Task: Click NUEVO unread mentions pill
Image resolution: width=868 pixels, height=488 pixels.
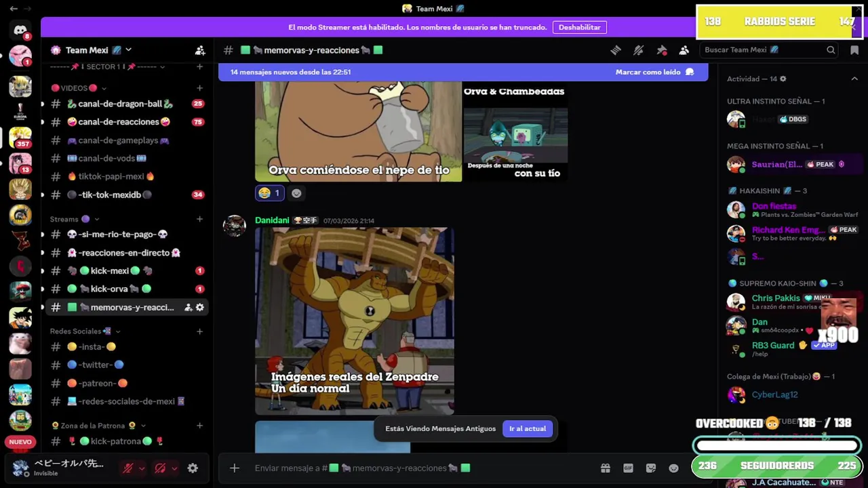Action: pos(20,442)
